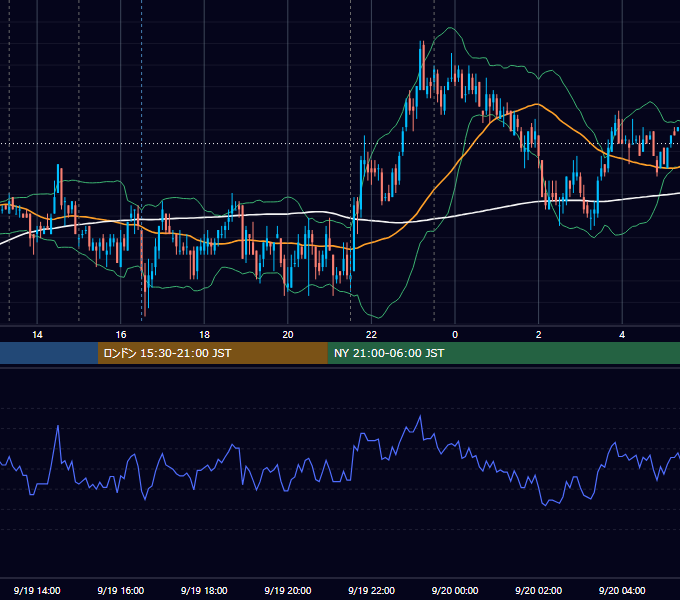The width and height of the screenshot is (680, 600).
Task: Click the 9/19 16:00 date label
Action: 121,590
